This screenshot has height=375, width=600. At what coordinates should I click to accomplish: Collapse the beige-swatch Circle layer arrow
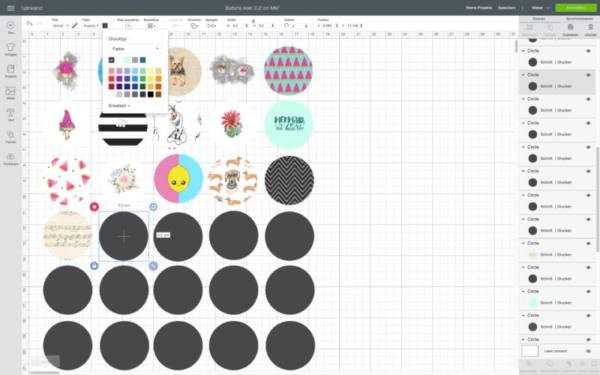click(x=523, y=243)
